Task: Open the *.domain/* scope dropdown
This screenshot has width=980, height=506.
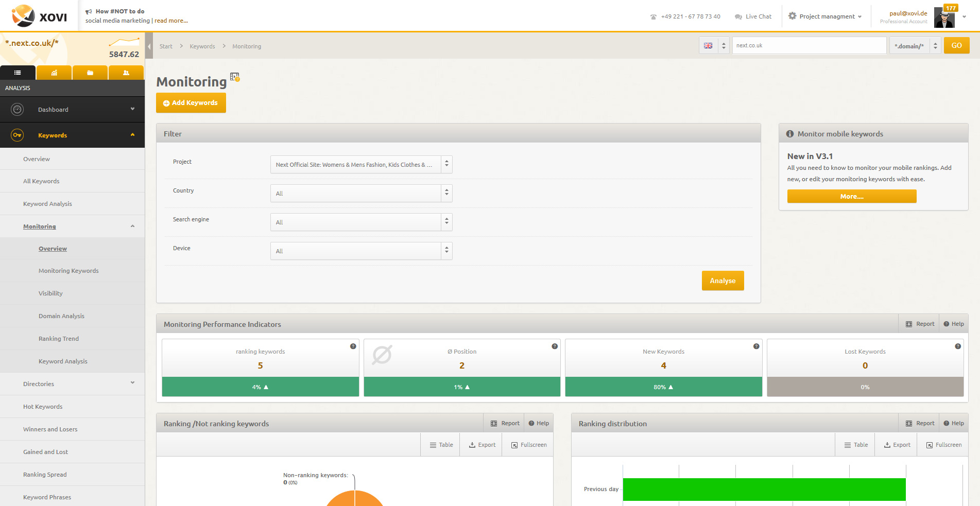Action: coord(915,46)
